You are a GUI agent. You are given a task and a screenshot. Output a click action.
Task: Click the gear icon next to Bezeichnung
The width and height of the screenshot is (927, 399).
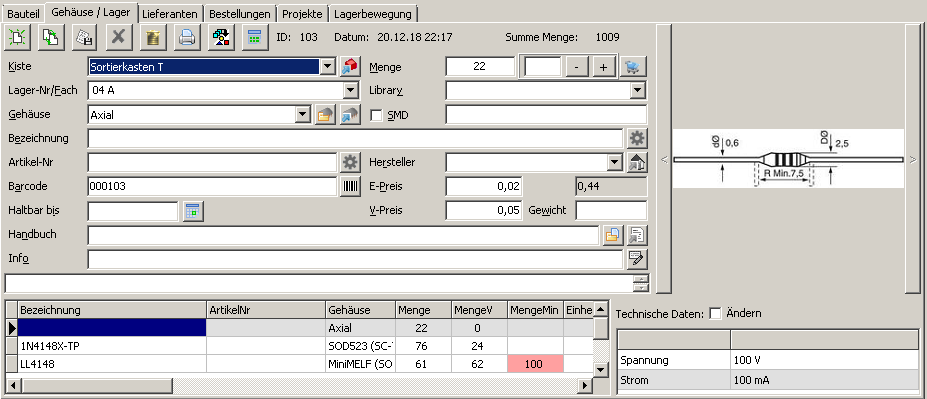click(637, 138)
